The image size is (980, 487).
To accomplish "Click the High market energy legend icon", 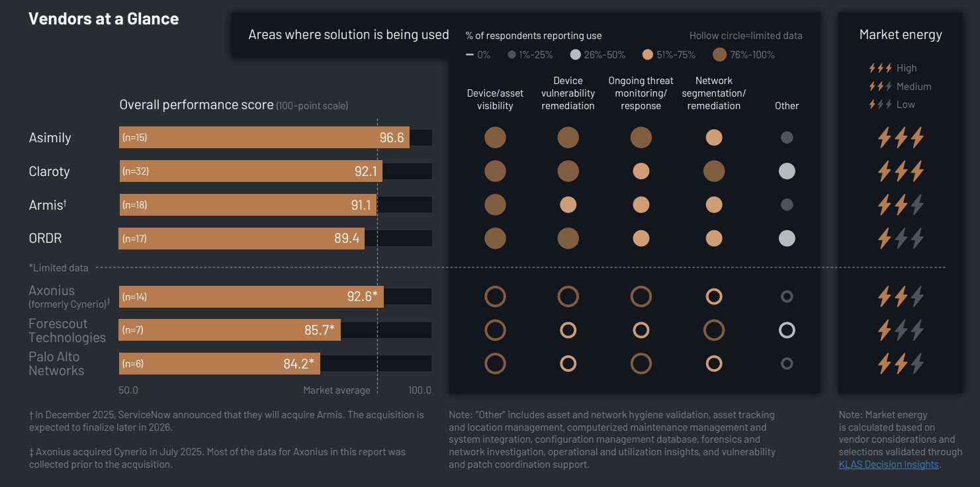I will pos(881,68).
